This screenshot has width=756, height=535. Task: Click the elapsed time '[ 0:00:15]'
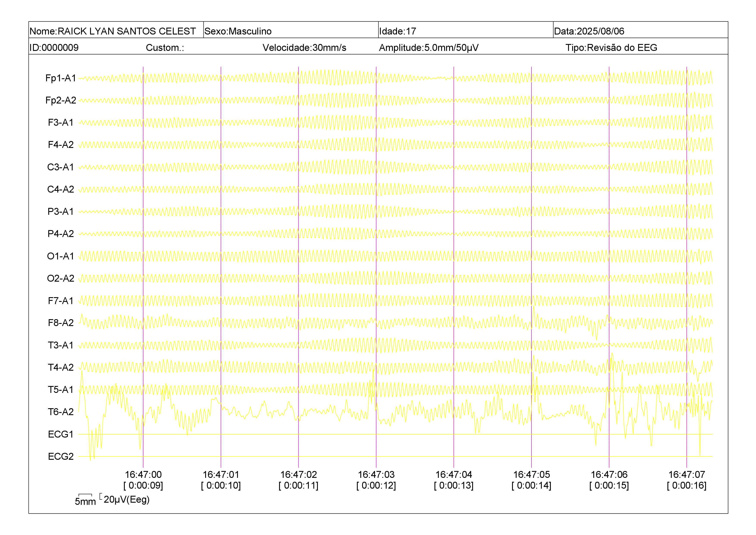pos(609,485)
